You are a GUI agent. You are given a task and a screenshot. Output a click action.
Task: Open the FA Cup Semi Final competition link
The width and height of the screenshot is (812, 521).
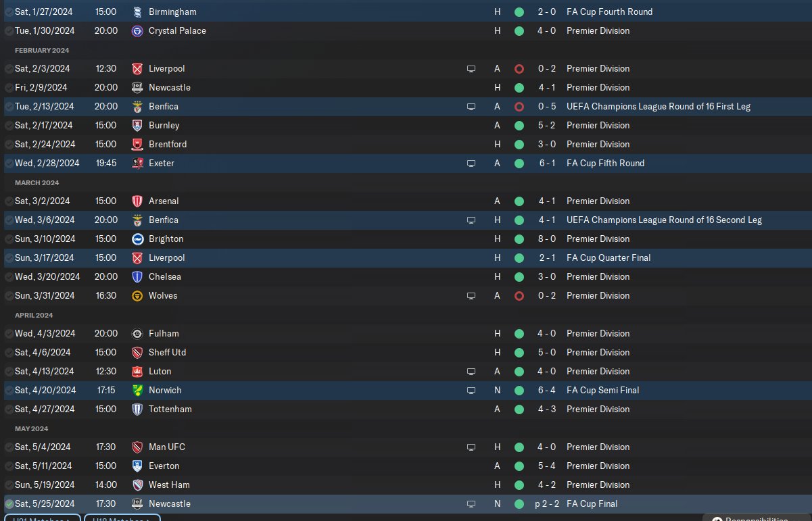pyautogui.click(x=602, y=390)
